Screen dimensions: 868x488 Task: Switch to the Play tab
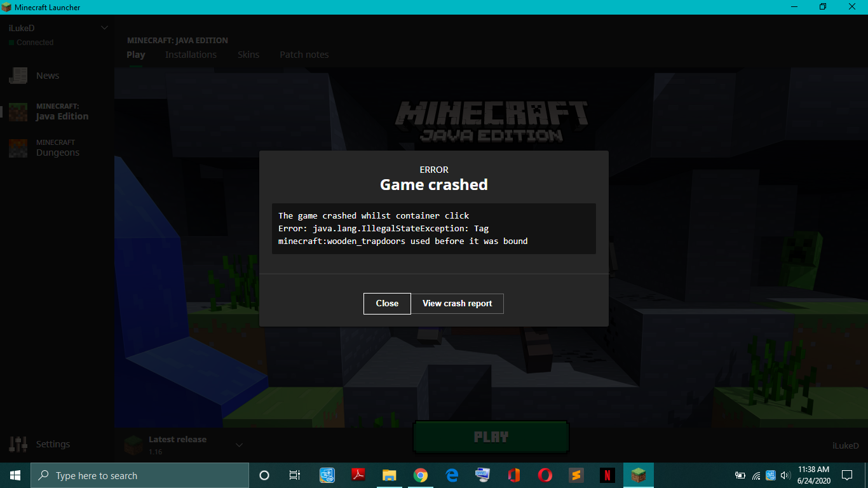point(136,55)
